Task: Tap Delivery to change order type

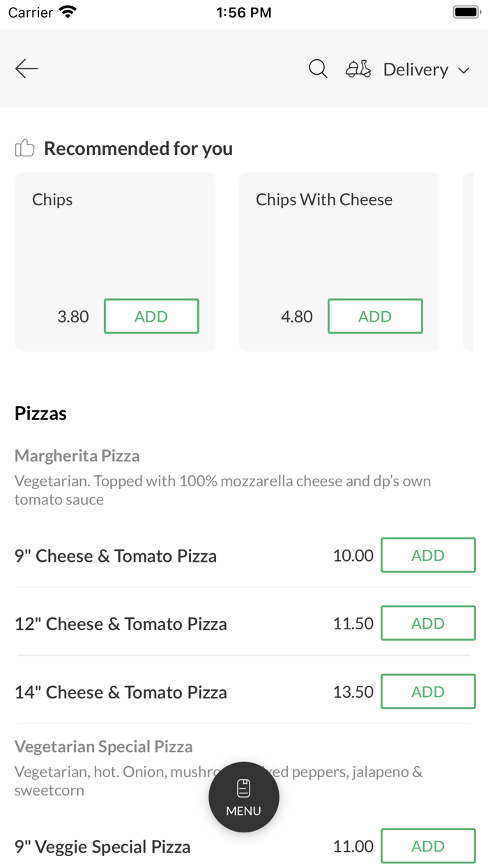Action: coord(415,69)
